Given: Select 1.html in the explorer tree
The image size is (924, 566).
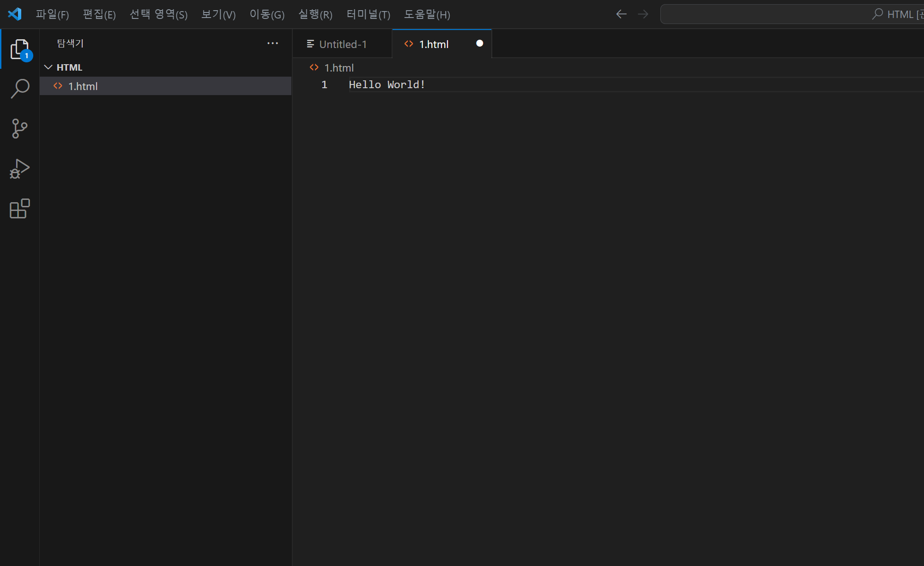Looking at the screenshot, I should (x=83, y=86).
